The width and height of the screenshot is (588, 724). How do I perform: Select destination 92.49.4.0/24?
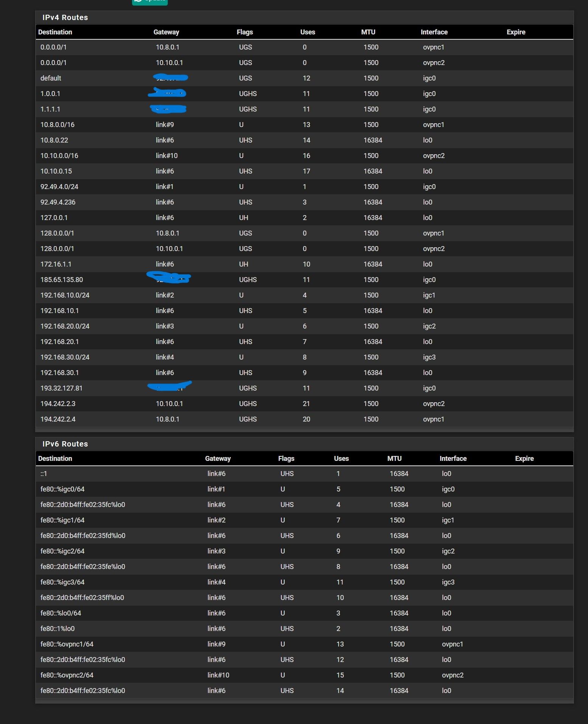(59, 187)
